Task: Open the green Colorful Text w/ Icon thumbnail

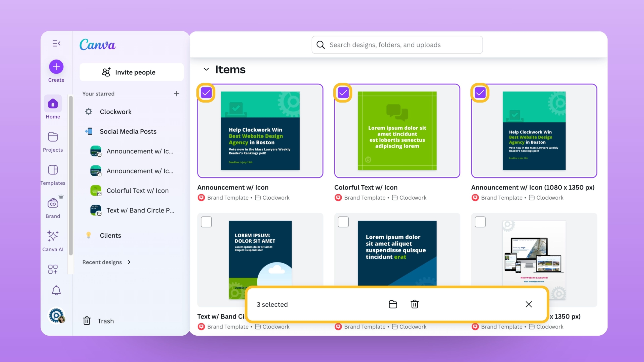Action: [397, 131]
